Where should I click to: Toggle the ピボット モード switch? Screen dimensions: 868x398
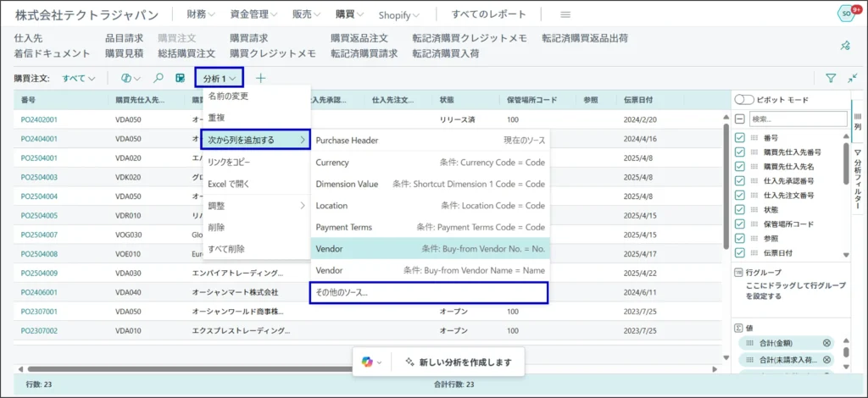coord(744,100)
